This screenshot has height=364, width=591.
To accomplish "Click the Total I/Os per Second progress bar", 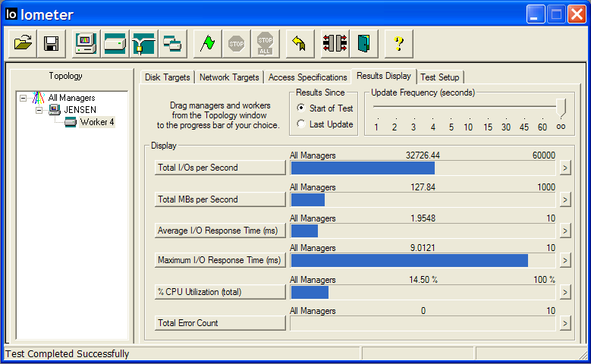I will pos(423,168).
